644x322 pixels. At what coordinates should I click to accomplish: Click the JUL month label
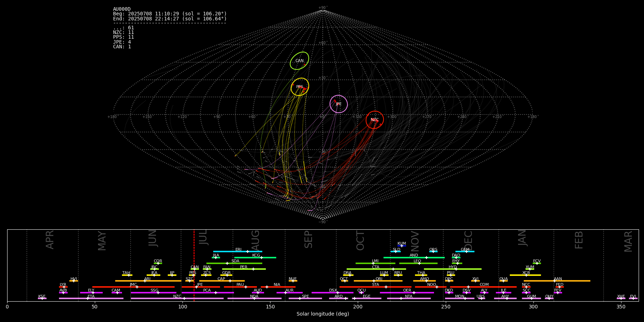point(203,238)
